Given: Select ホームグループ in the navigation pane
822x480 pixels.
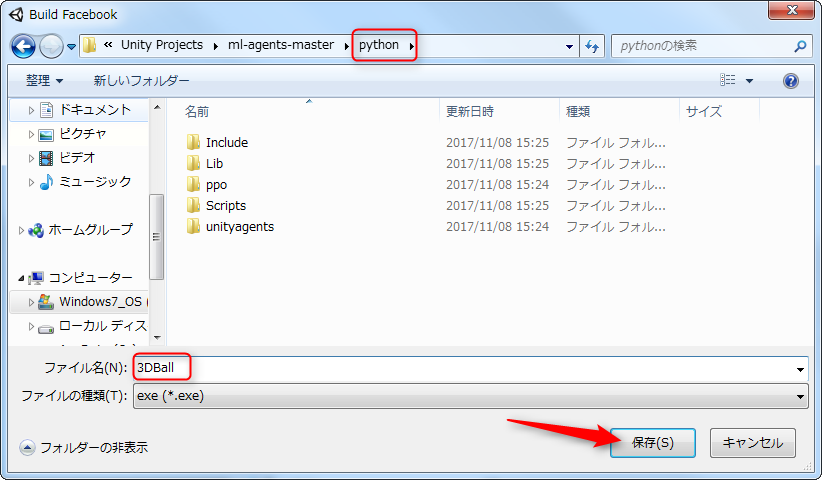Looking at the screenshot, I should (x=90, y=230).
